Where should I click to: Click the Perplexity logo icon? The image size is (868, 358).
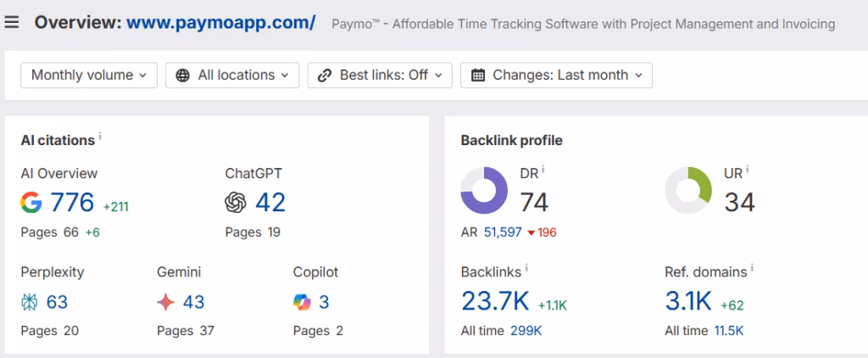click(x=30, y=302)
